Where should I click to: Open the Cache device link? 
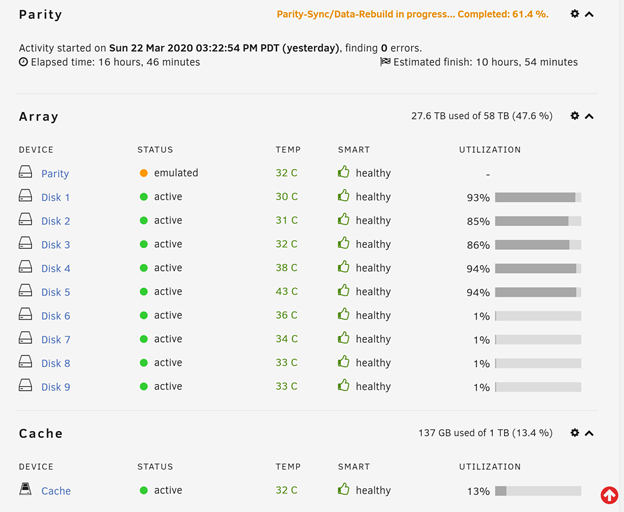pos(56,491)
